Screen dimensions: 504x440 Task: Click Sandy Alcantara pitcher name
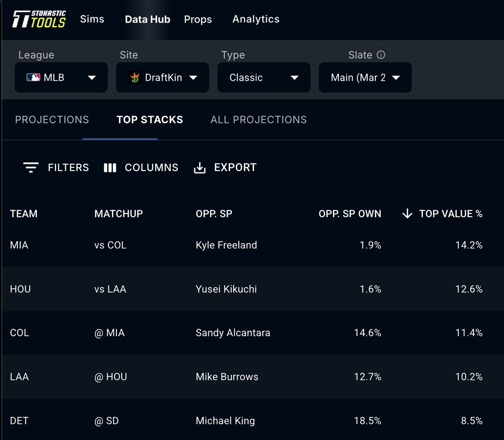pos(233,333)
